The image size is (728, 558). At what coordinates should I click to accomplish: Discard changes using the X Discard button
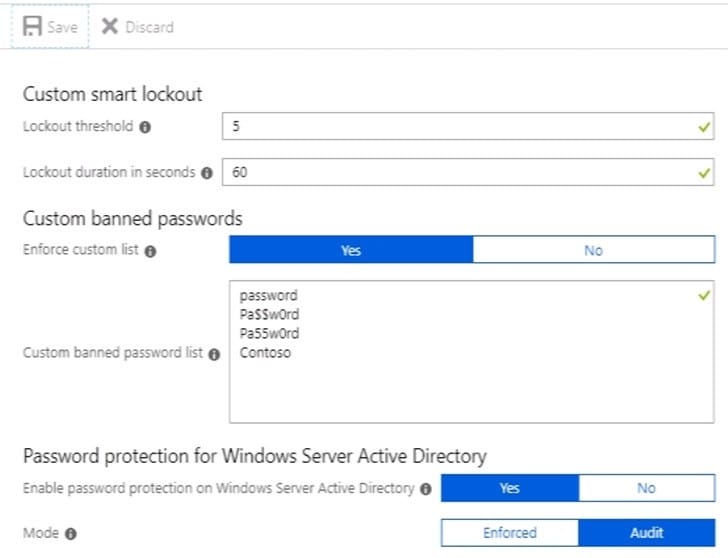pos(138,27)
